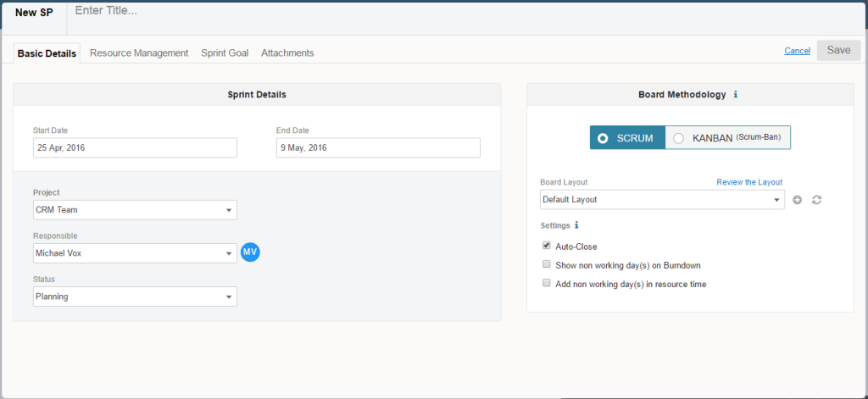Select the SCRUM methodology radio button

603,138
